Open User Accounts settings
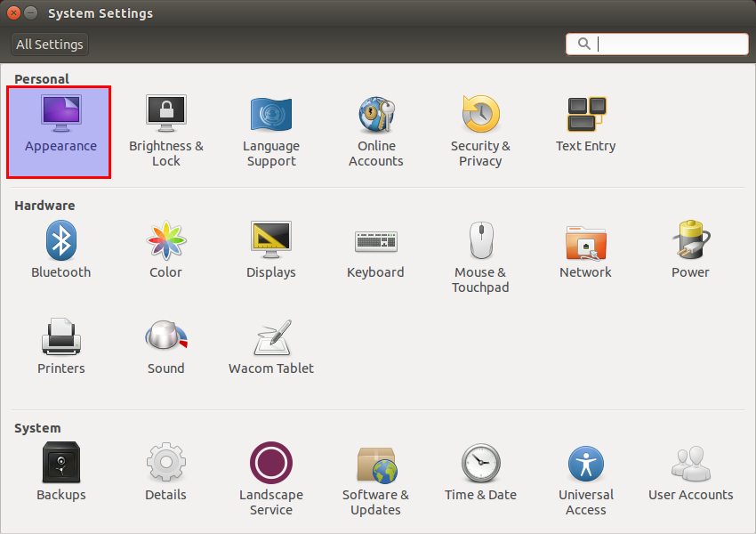This screenshot has width=756, height=534. click(x=690, y=472)
